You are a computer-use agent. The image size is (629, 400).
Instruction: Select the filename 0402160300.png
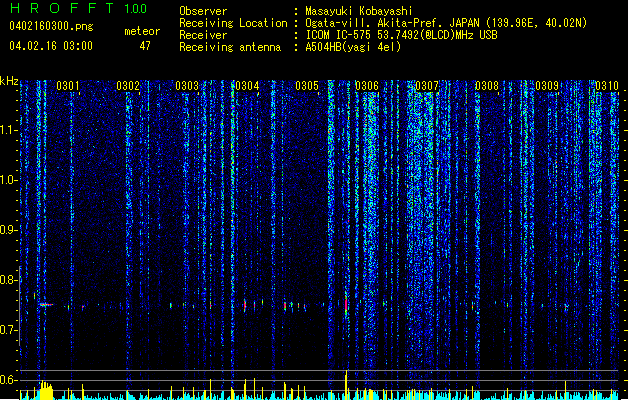pyautogui.click(x=51, y=26)
